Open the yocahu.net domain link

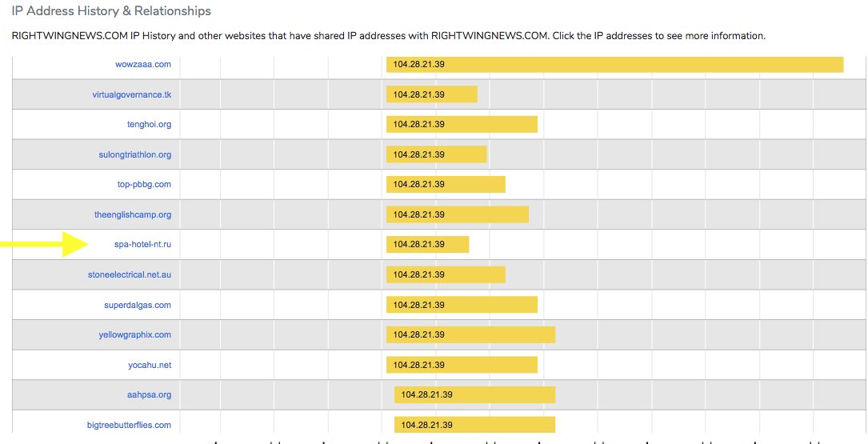click(150, 366)
